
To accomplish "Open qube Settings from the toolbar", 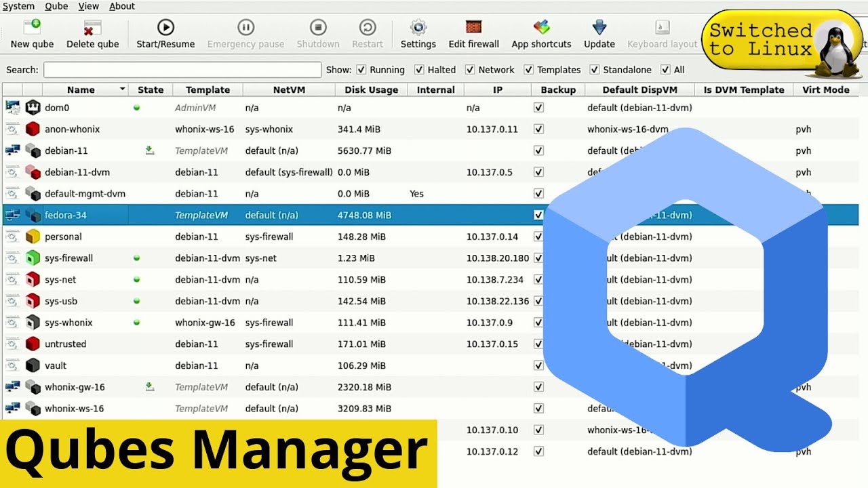I will tap(418, 34).
